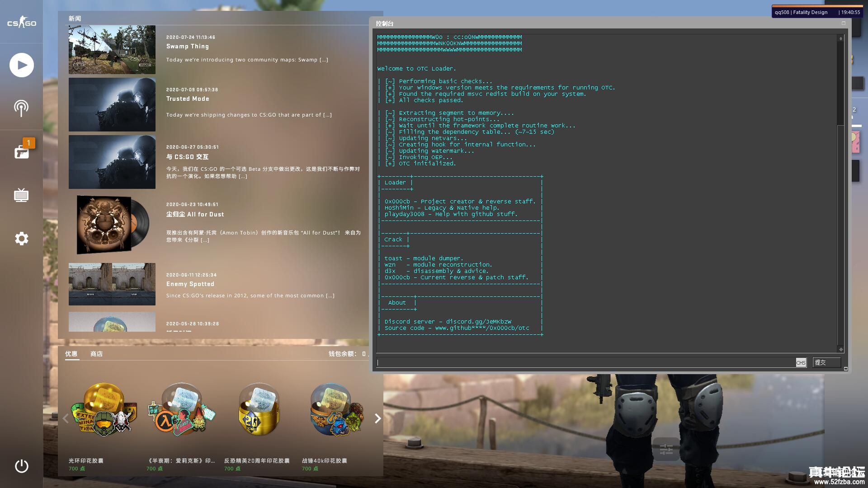Image resolution: width=868 pixels, height=488 pixels.
Task: Select the 战锤40k印花胶囊 capsule
Action: point(337,427)
